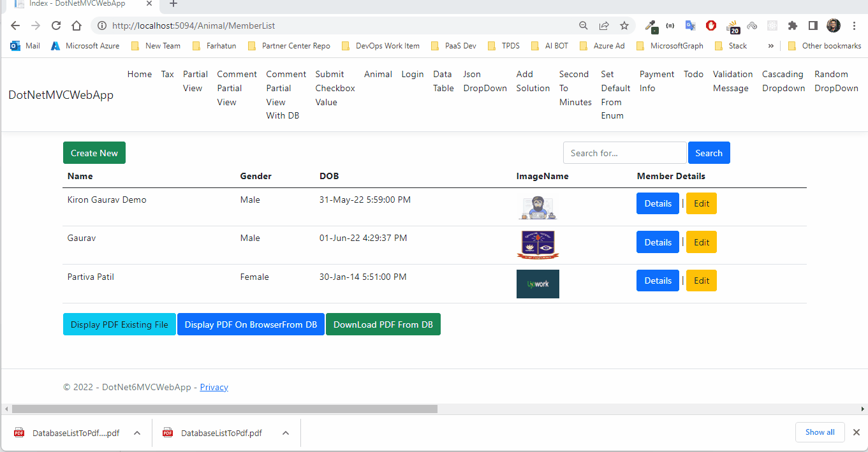Show more bookmarks with double chevron

[x=771, y=46]
